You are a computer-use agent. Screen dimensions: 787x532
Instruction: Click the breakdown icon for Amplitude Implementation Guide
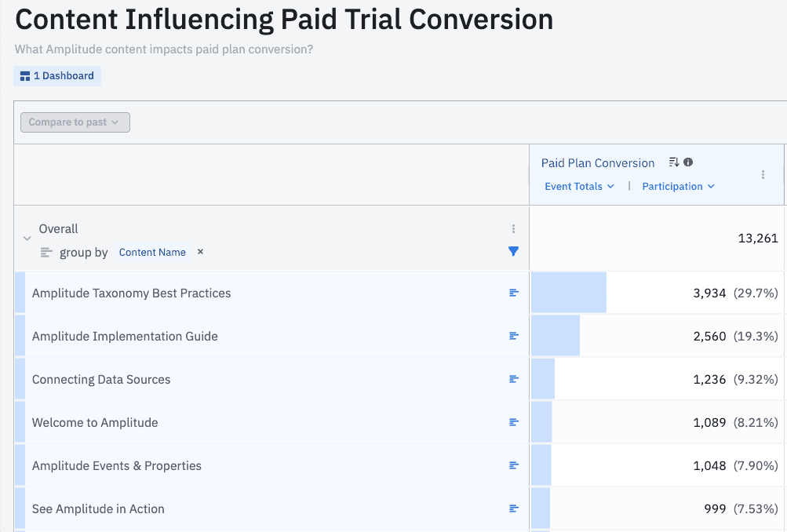point(514,336)
